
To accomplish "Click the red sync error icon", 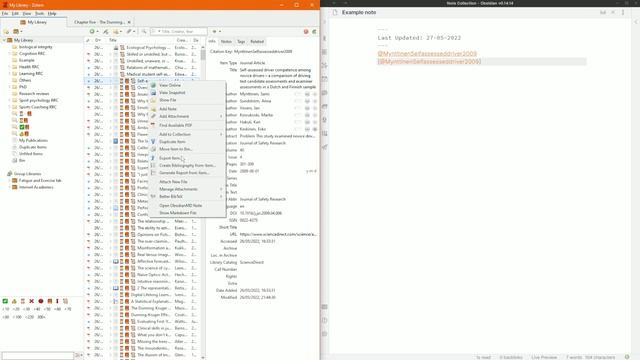I will tap(306, 31).
